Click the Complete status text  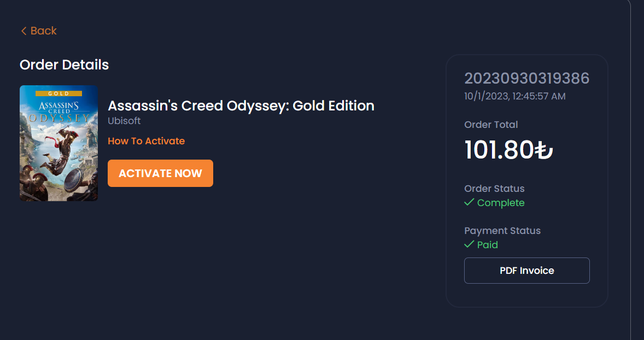501,203
